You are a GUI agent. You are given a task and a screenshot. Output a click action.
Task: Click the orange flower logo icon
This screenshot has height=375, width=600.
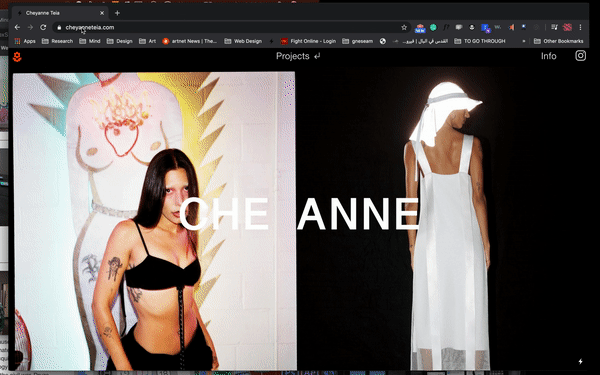[17, 57]
